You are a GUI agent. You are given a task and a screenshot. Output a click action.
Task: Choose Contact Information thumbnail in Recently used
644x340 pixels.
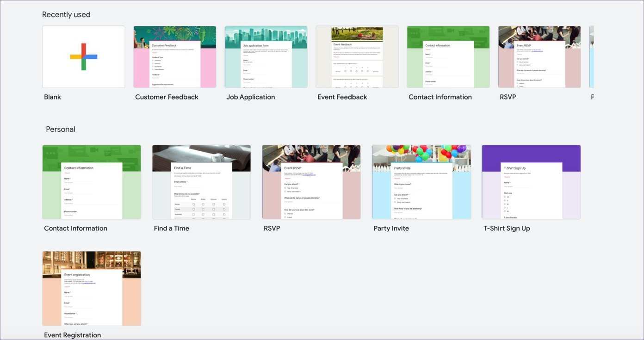(x=448, y=57)
